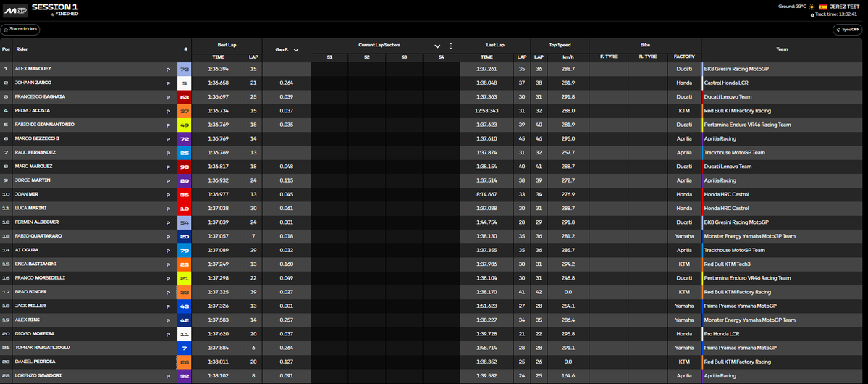This screenshot has width=868, height=384.
Task: Click the P pit icon in Franco Morbidelli's row
Action: click(x=168, y=278)
